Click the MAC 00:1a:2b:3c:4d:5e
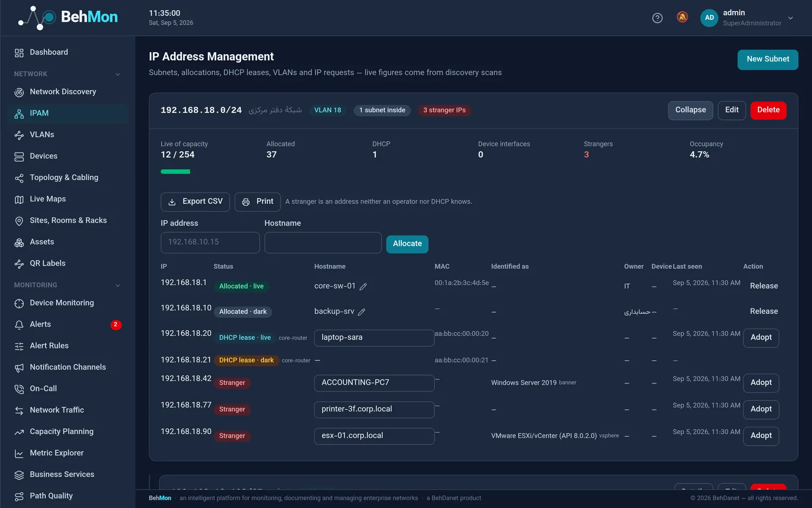 pos(461,283)
